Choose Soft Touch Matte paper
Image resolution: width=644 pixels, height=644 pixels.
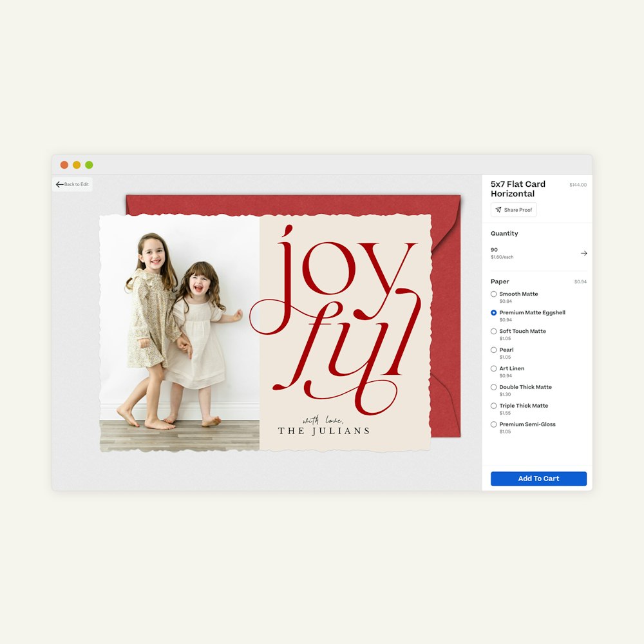coord(494,332)
